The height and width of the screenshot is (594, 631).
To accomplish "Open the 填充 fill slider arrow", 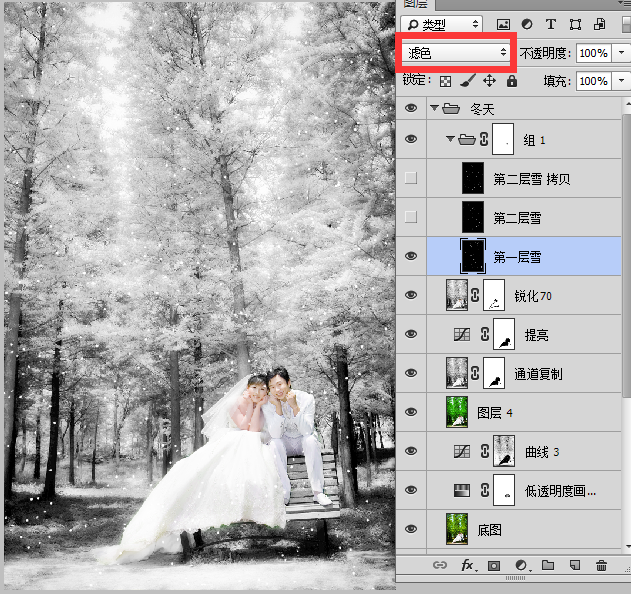I will (621, 81).
